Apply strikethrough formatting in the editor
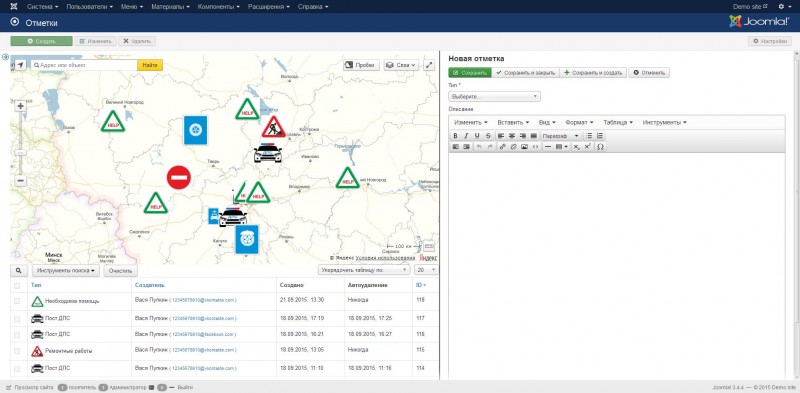The height and width of the screenshot is (393, 800). coord(488,136)
